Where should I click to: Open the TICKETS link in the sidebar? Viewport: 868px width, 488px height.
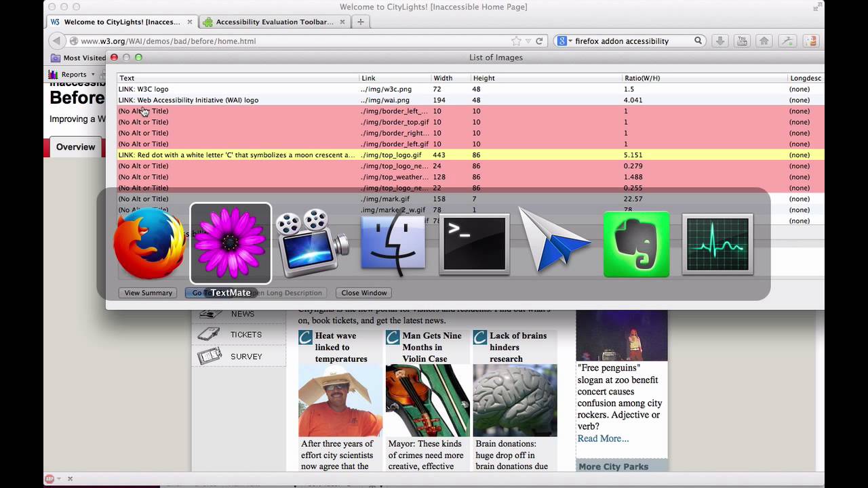(x=245, y=334)
